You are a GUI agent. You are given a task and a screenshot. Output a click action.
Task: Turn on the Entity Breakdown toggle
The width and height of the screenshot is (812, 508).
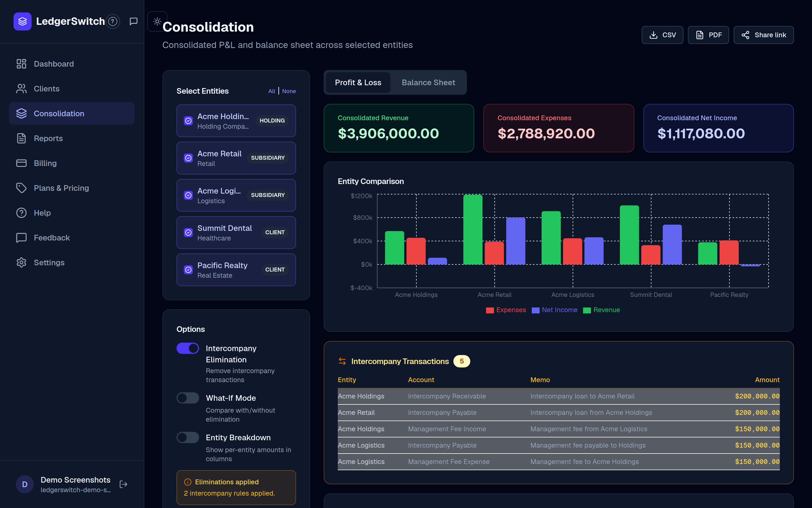coord(188,437)
